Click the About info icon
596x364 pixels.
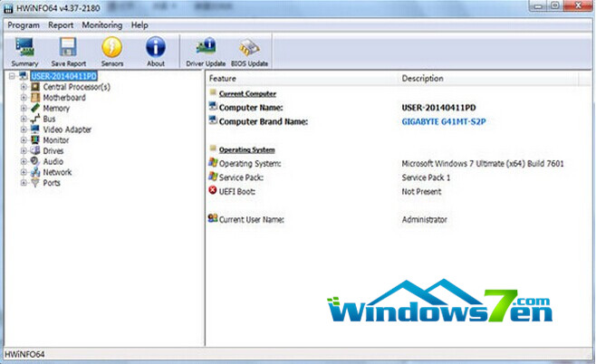[156, 47]
